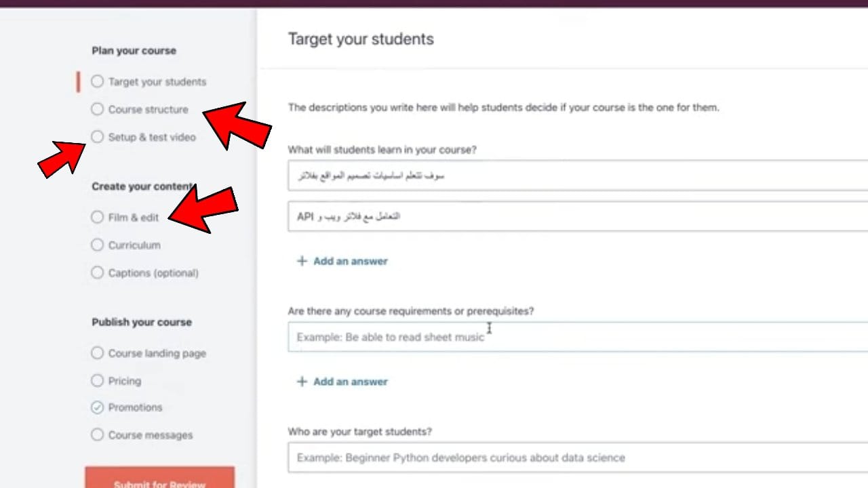868x488 pixels.
Task: Click the Course landing page circle icon
Action: (x=98, y=353)
